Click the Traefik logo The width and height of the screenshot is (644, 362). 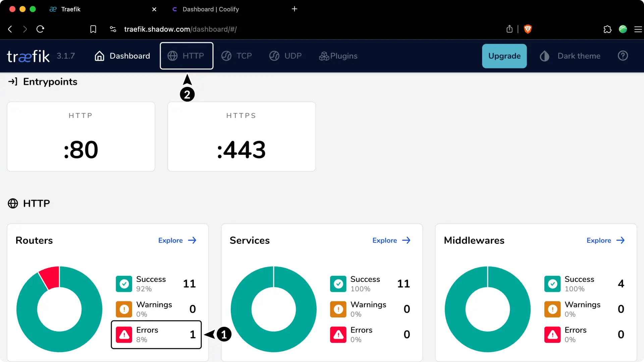[x=29, y=56]
